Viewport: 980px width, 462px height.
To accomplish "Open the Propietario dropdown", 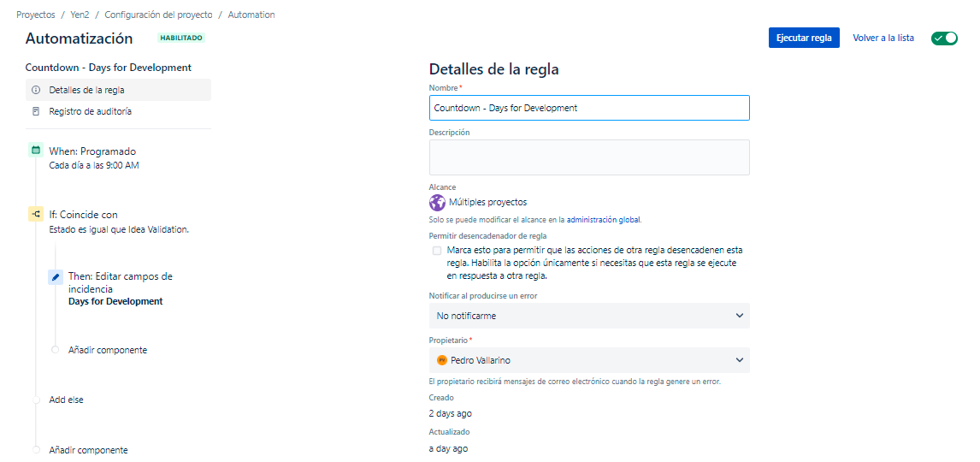I will click(589, 361).
